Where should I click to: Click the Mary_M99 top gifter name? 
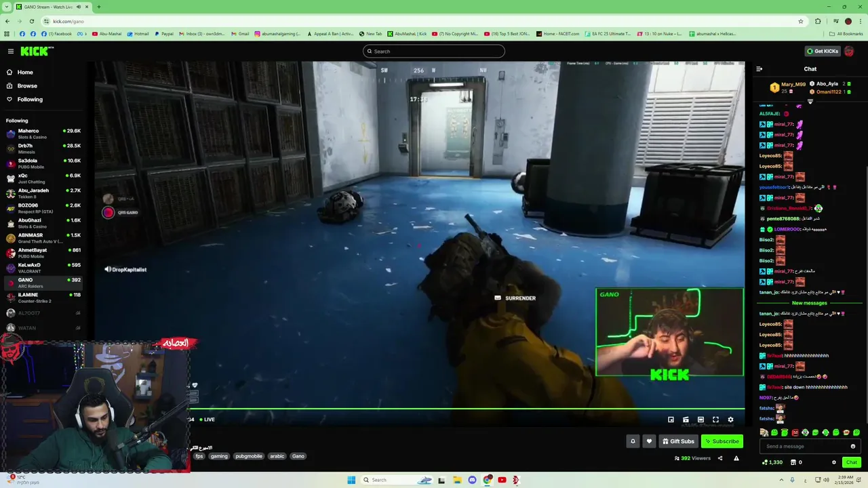pyautogui.click(x=793, y=85)
